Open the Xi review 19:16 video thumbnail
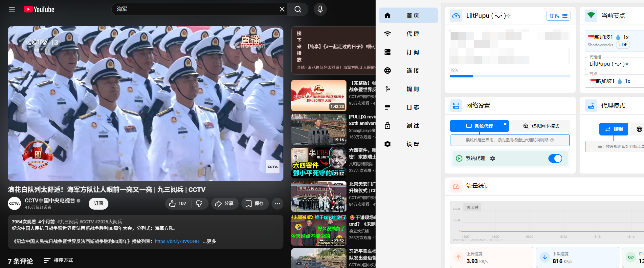The height and width of the screenshot is (268, 644). pos(319,129)
